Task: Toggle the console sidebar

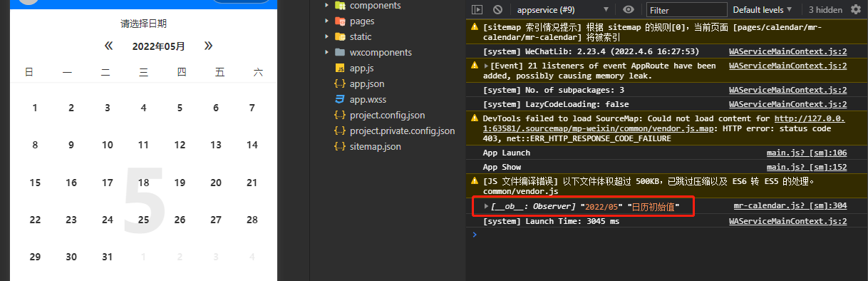Action: click(x=477, y=10)
